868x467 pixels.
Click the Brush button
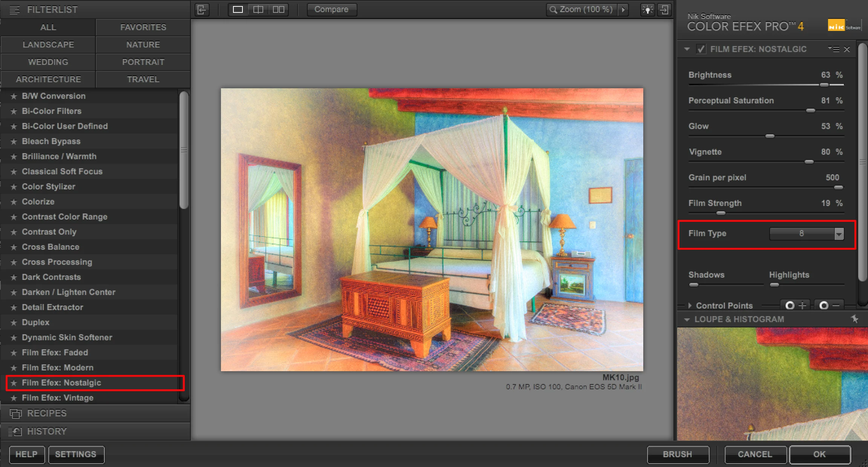tap(677, 454)
